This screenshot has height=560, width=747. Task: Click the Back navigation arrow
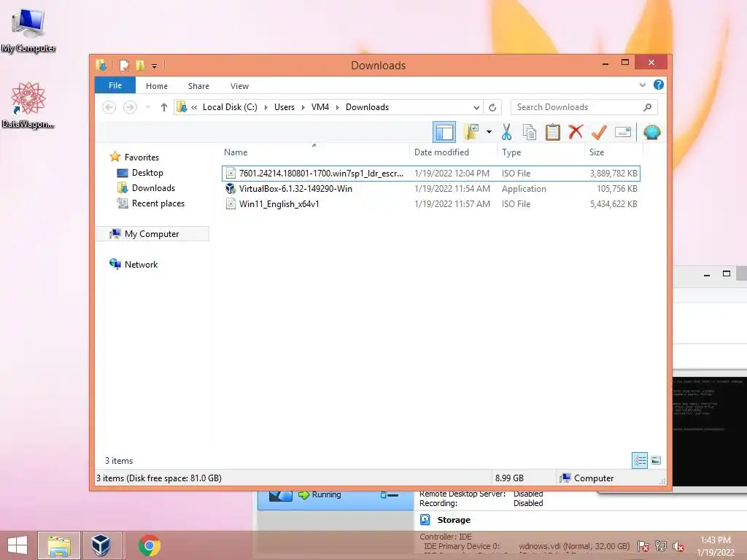coord(109,107)
